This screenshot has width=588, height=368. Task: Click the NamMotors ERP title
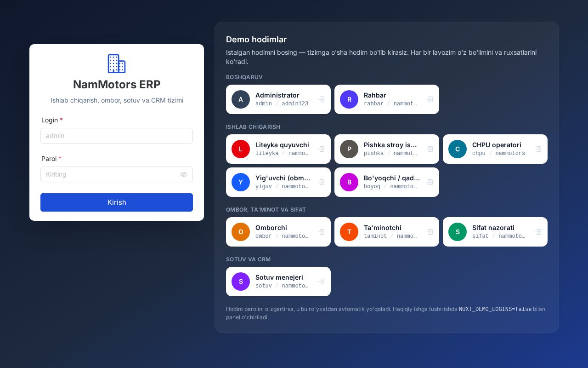click(x=117, y=85)
